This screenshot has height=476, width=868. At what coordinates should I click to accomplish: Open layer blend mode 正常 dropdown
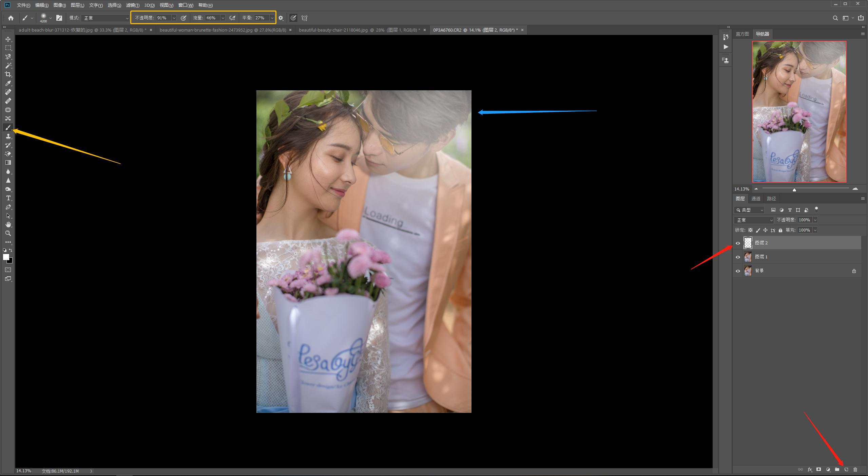[753, 220]
